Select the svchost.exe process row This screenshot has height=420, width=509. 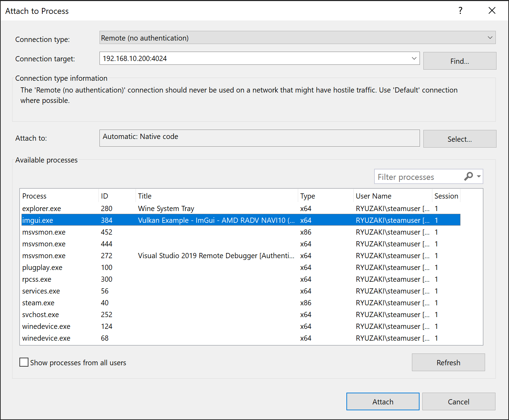pos(240,315)
